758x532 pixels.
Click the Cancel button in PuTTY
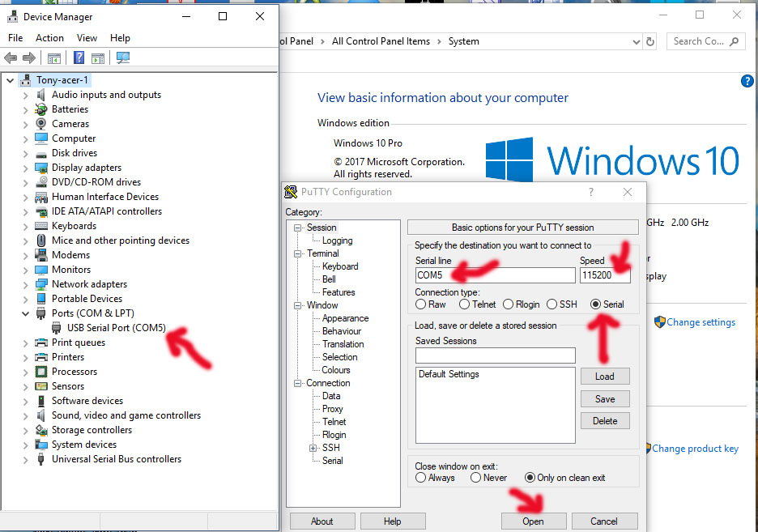point(604,521)
